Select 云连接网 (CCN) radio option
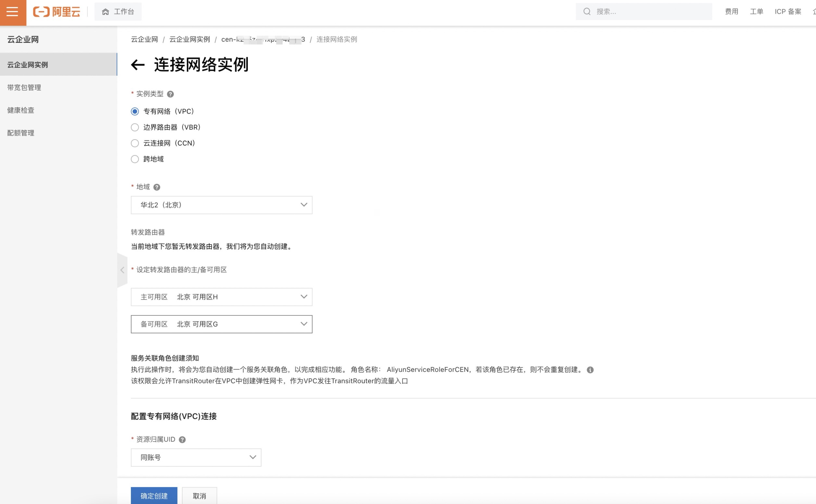816x504 pixels. pyautogui.click(x=135, y=143)
